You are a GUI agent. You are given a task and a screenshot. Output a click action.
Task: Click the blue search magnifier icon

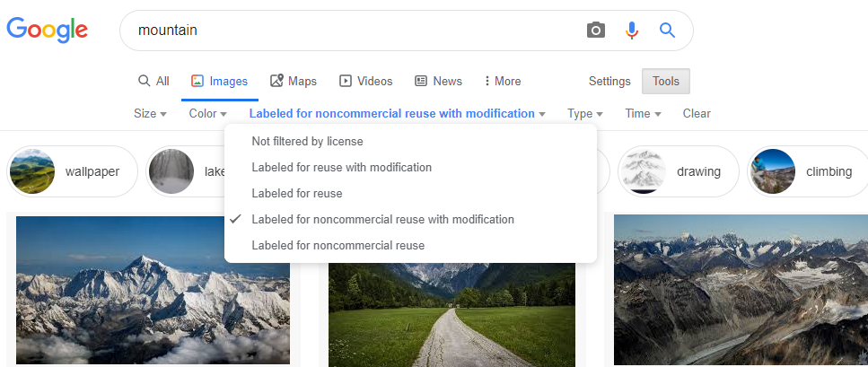pyautogui.click(x=667, y=31)
